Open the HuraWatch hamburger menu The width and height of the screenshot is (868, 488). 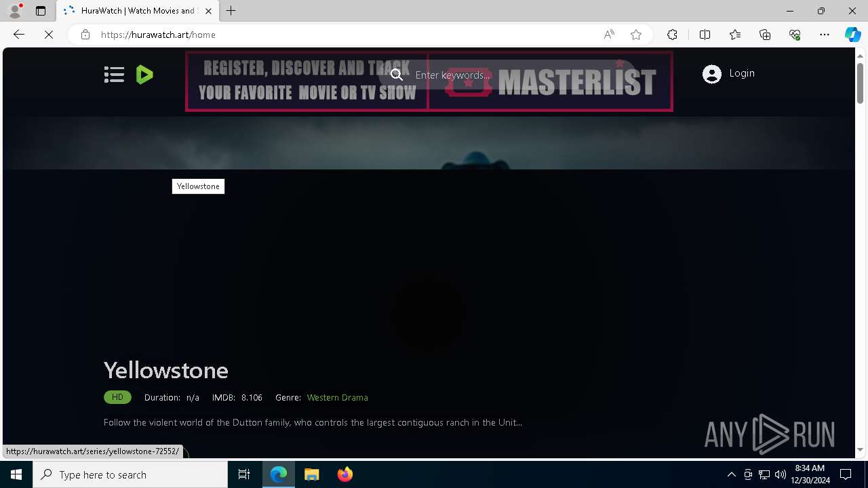pyautogui.click(x=114, y=75)
